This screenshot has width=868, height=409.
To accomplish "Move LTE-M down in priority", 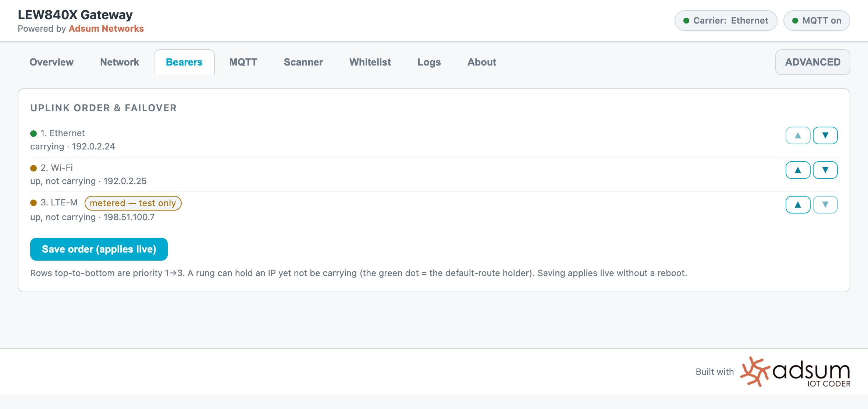I will tap(825, 205).
